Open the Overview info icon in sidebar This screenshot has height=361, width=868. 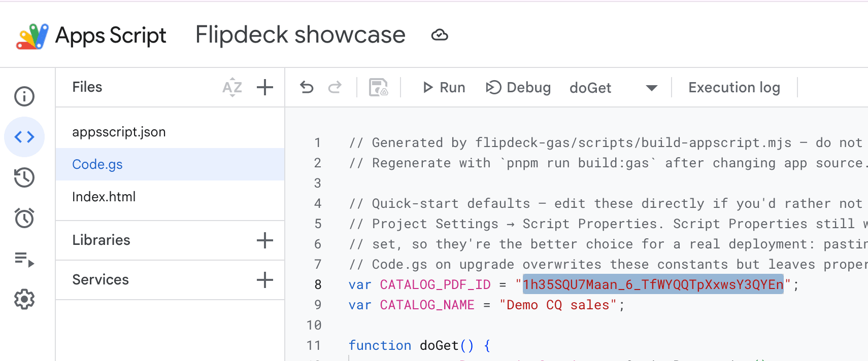[x=24, y=96]
